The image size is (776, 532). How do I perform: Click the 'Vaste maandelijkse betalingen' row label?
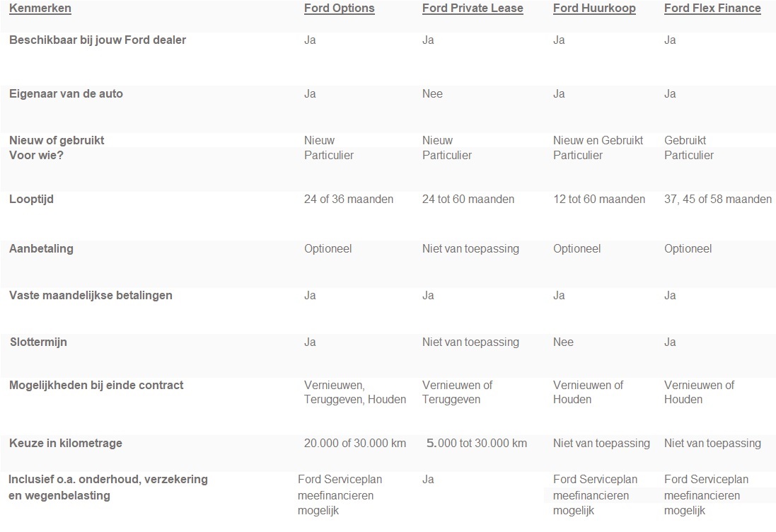[x=91, y=296]
